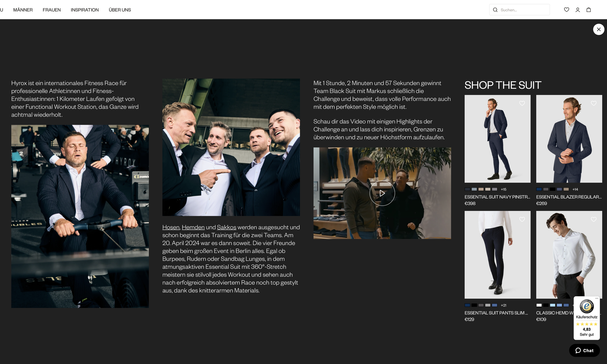Favorite the Essential Suit Pants Slim
Screen dimensions: 607x364
522,219
